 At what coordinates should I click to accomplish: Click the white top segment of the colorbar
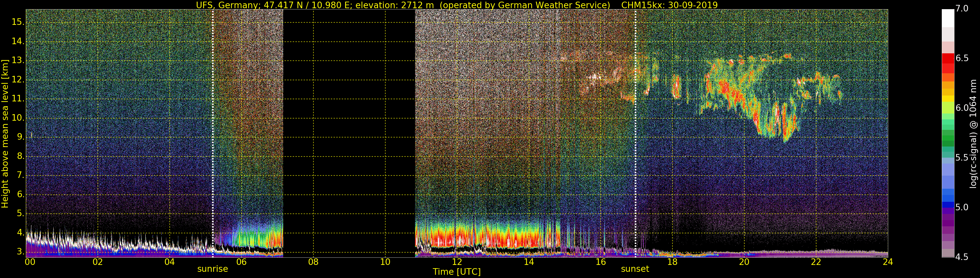[x=948, y=18]
